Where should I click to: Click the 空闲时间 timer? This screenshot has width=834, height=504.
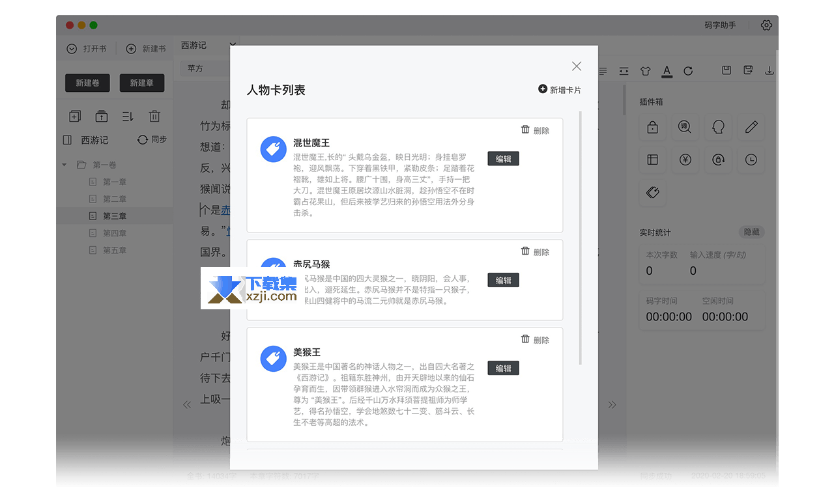point(725,310)
